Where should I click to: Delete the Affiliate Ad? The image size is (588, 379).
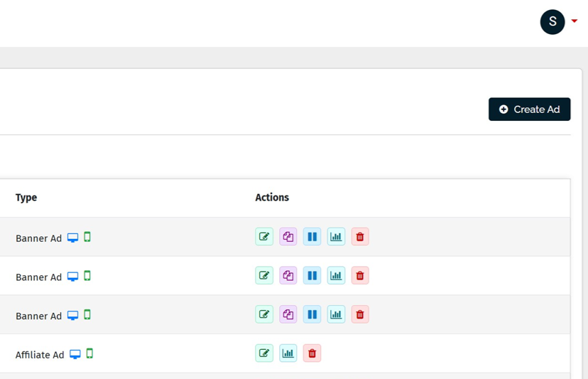tap(312, 353)
